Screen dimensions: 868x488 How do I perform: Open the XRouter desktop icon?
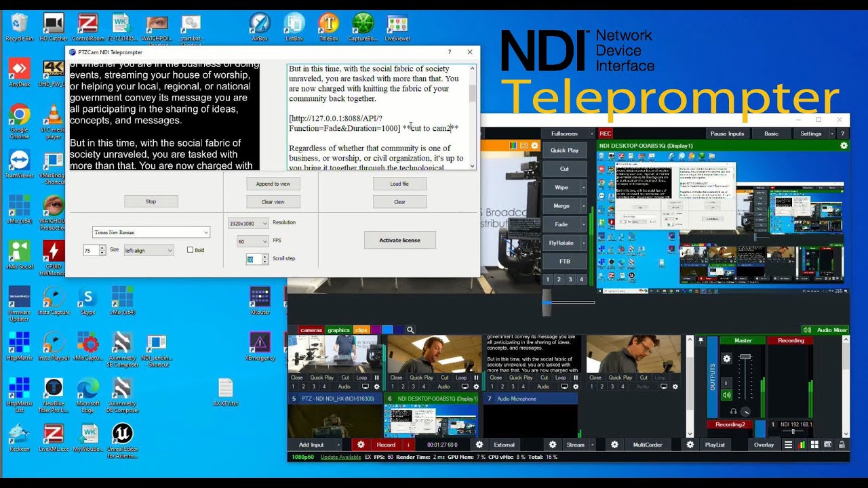coord(260,301)
